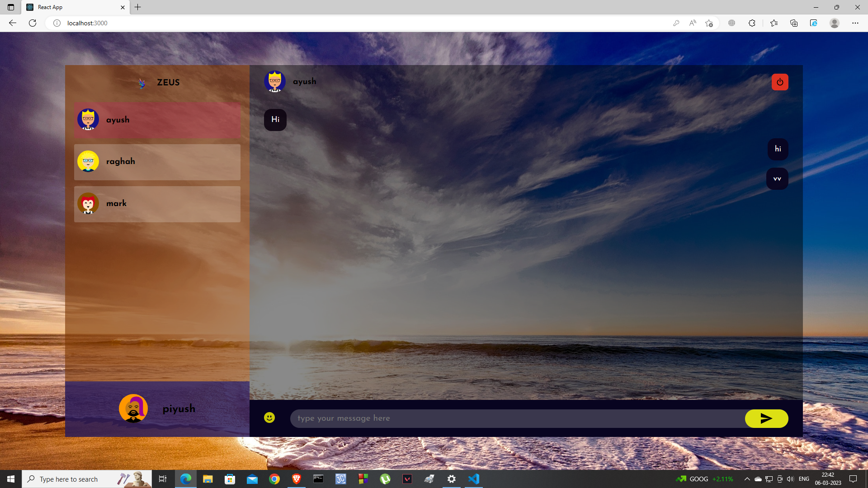This screenshot has width=868, height=488.
Task: Add this page to favorites
Action: [709, 23]
